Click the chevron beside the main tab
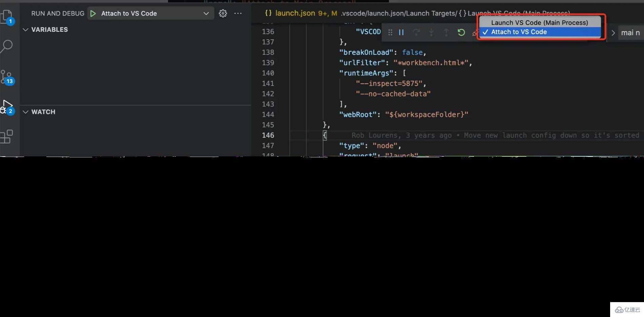644x317 pixels. point(613,33)
